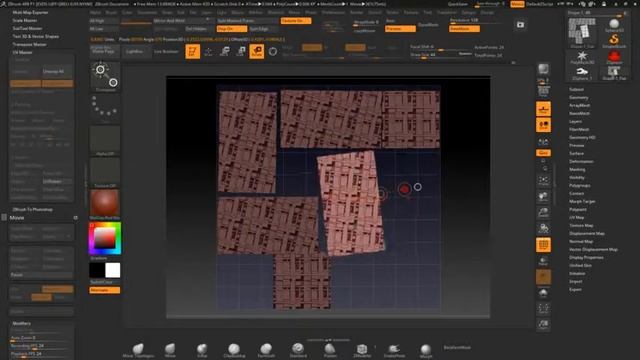640x360 pixels.
Task: Select the Morph brush
Action: click(x=426, y=350)
